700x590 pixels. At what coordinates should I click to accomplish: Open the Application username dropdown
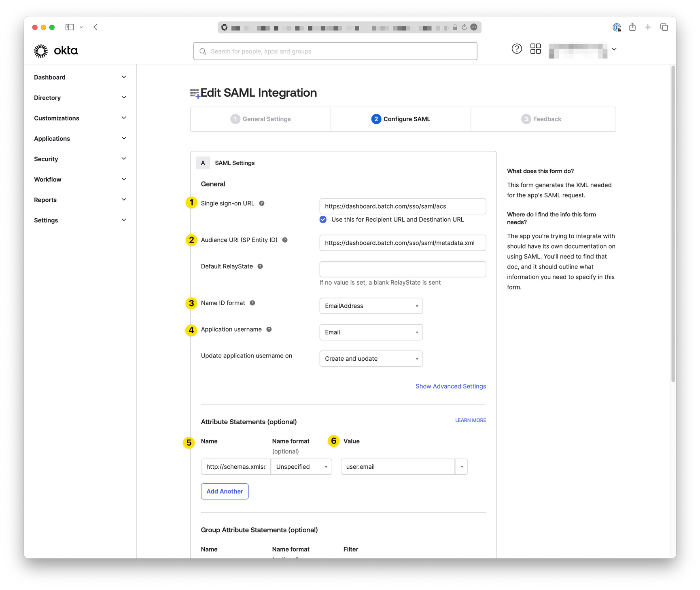tap(371, 332)
